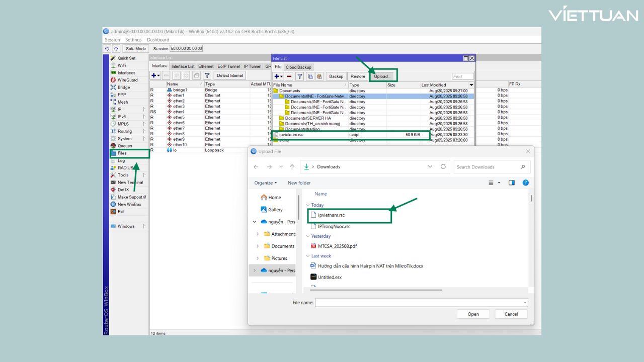Viewport: 644px width, 362px height.
Task: Click the Open button in Upload dialog
Action: pos(473,314)
